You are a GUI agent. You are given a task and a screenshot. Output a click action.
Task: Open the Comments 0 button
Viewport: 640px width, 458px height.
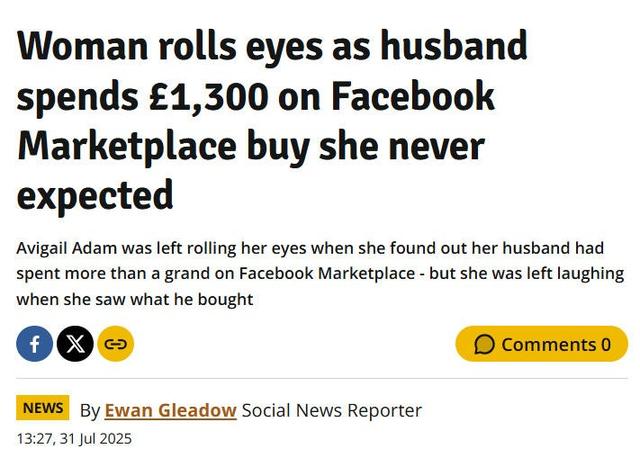(542, 344)
